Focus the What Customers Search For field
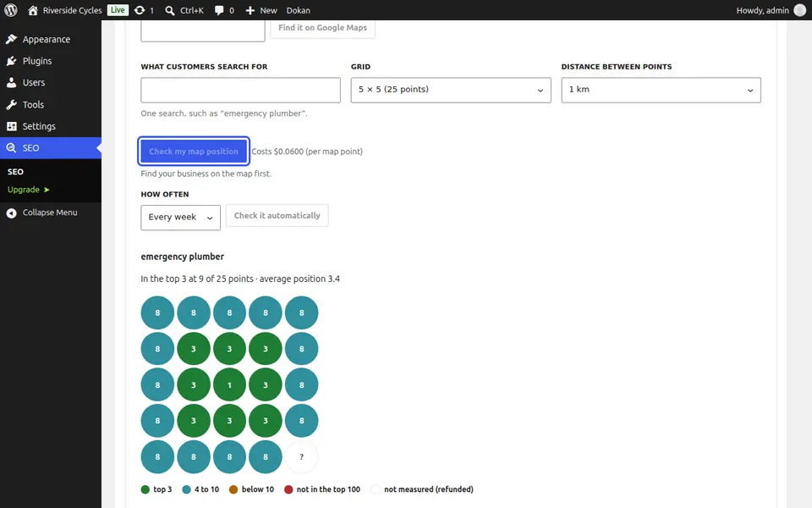The height and width of the screenshot is (508, 812). click(240, 91)
